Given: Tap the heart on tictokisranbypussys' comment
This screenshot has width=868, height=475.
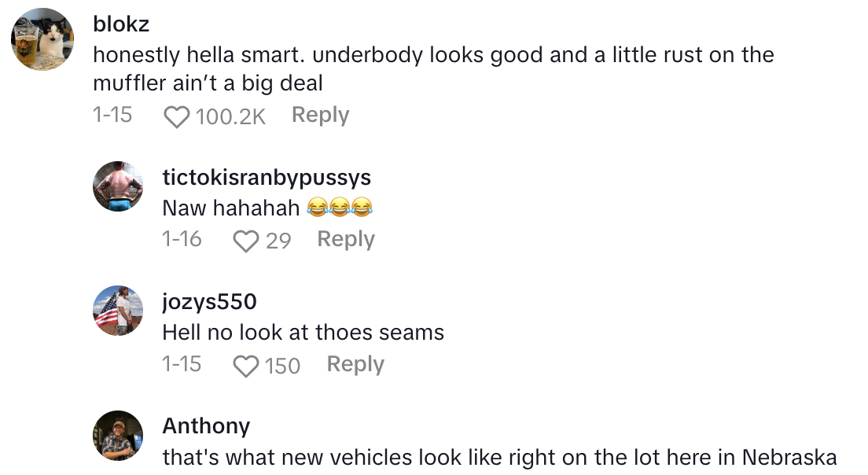Looking at the screenshot, I should [247, 240].
